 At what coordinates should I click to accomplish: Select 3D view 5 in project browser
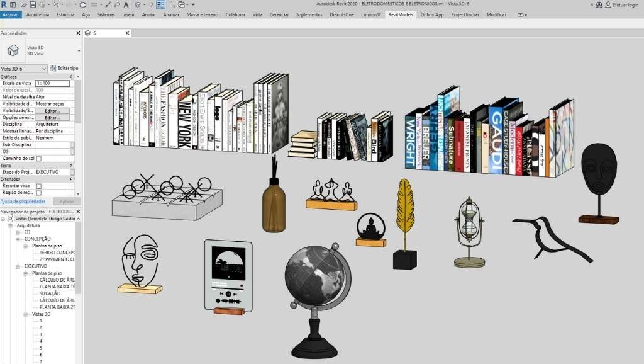(42, 348)
